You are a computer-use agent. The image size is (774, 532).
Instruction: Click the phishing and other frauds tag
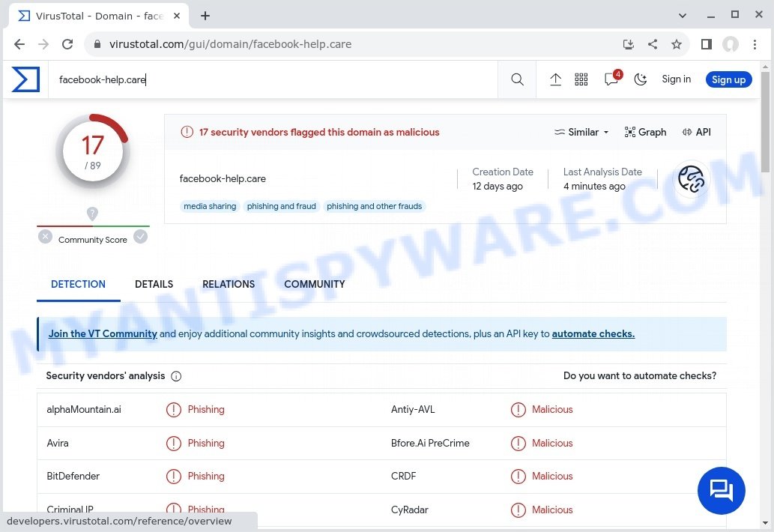click(x=374, y=206)
